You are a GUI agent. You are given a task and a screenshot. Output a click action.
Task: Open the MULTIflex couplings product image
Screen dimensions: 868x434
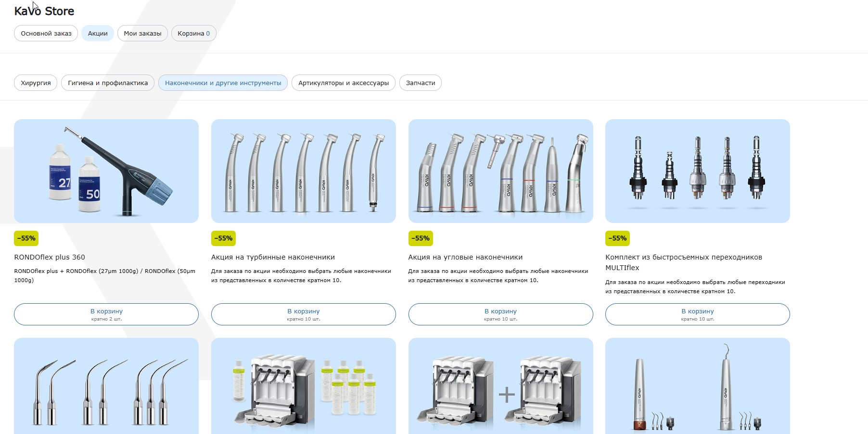[698, 171]
